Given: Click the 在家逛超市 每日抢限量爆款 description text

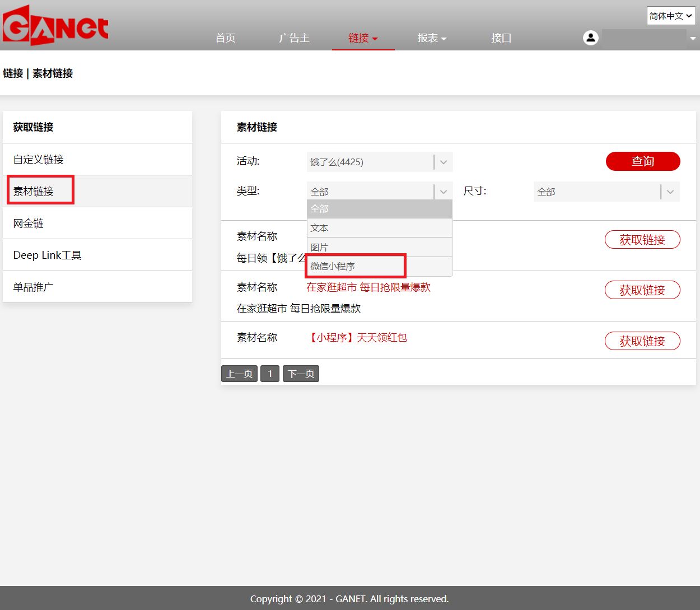Looking at the screenshot, I should [298, 308].
